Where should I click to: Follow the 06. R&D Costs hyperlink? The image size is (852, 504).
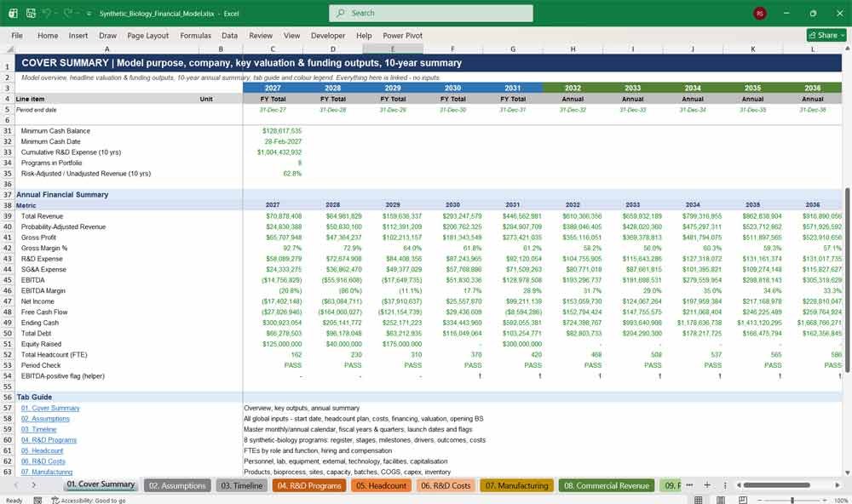pyautogui.click(x=43, y=461)
